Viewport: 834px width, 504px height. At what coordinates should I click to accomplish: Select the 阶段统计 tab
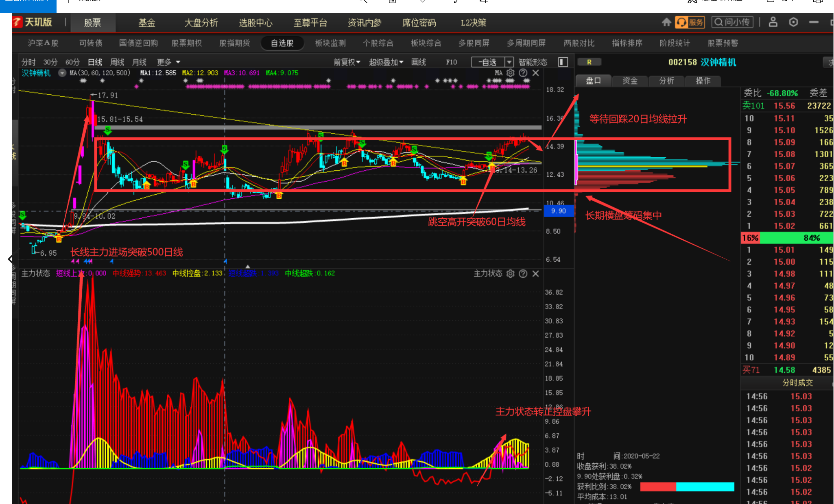[675, 43]
